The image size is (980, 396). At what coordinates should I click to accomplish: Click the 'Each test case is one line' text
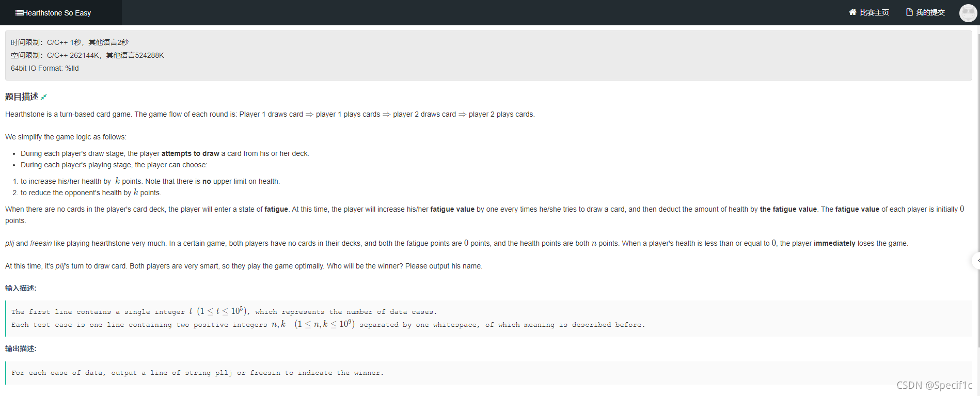(x=328, y=324)
